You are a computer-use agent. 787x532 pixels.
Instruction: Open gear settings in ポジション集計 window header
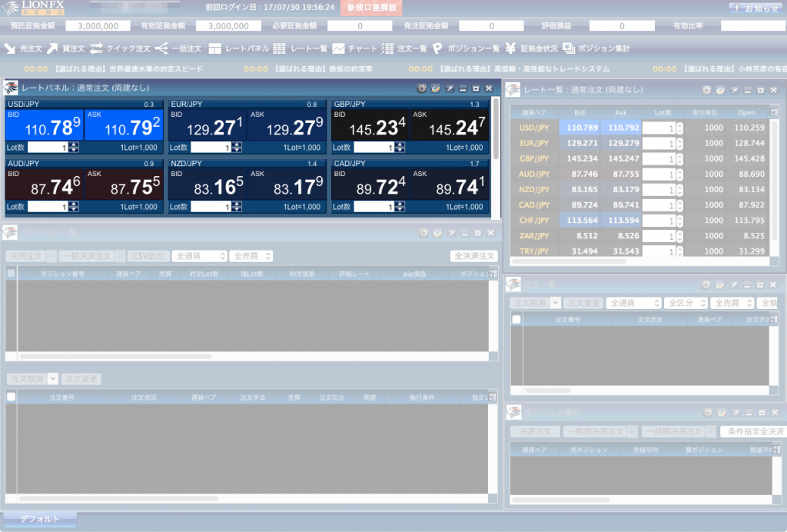point(708,413)
